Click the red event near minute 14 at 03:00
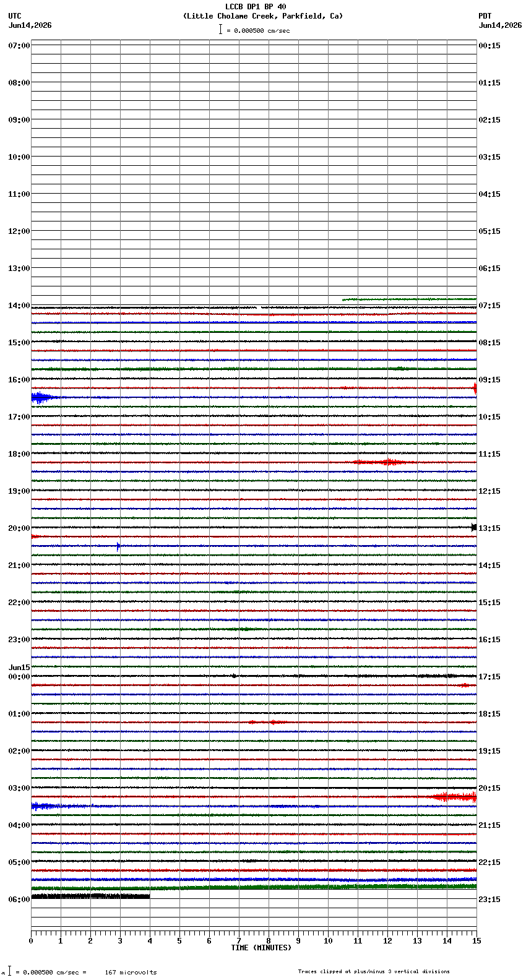This screenshot has height=980, width=526. coord(455,797)
